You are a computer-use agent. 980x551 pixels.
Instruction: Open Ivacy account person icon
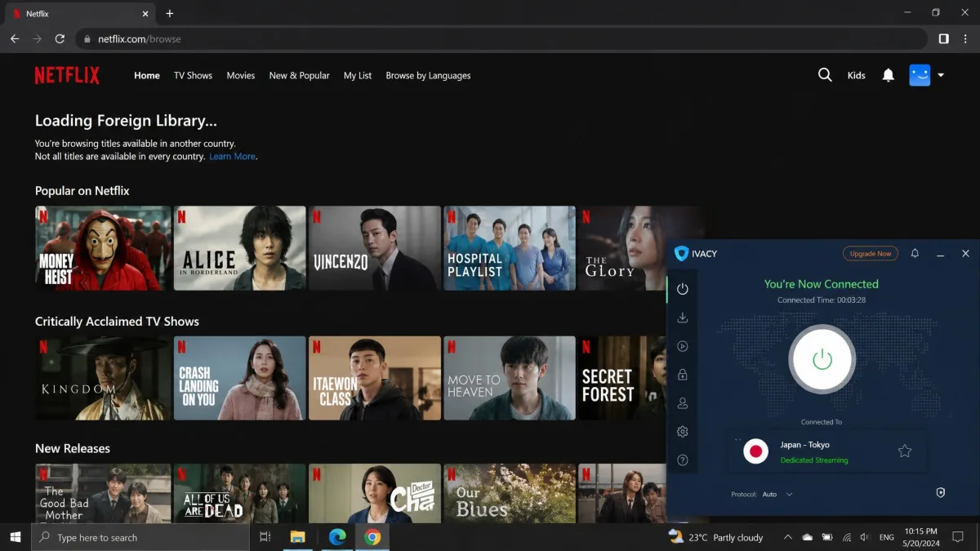click(x=683, y=403)
